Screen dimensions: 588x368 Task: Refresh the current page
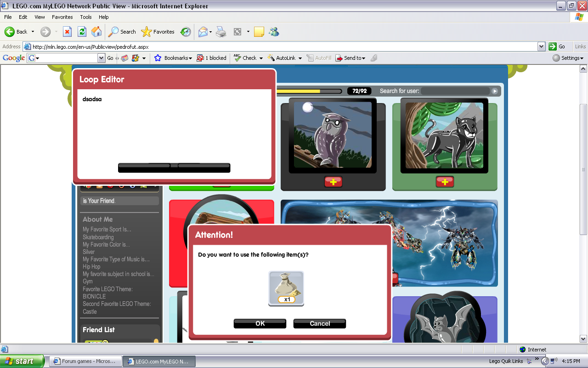(x=82, y=32)
